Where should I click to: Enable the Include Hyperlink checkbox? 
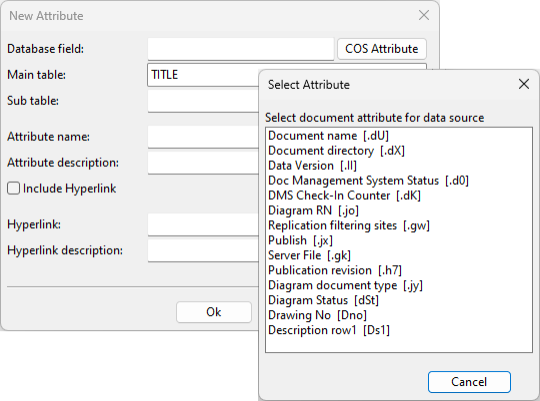pos(13,188)
